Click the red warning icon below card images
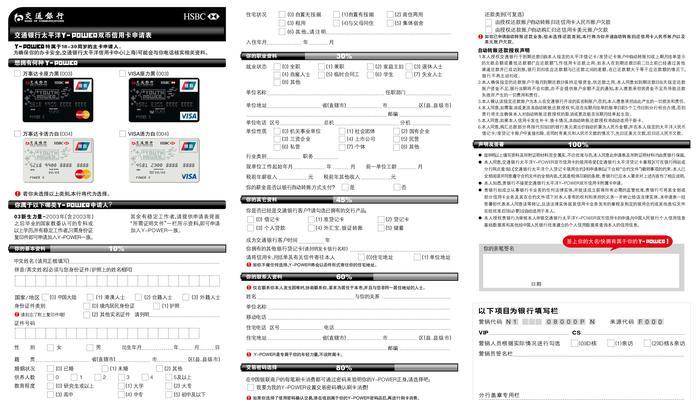Image resolution: width=698 pixels, height=400 pixels. pyautogui.click(x=17, y=194)
